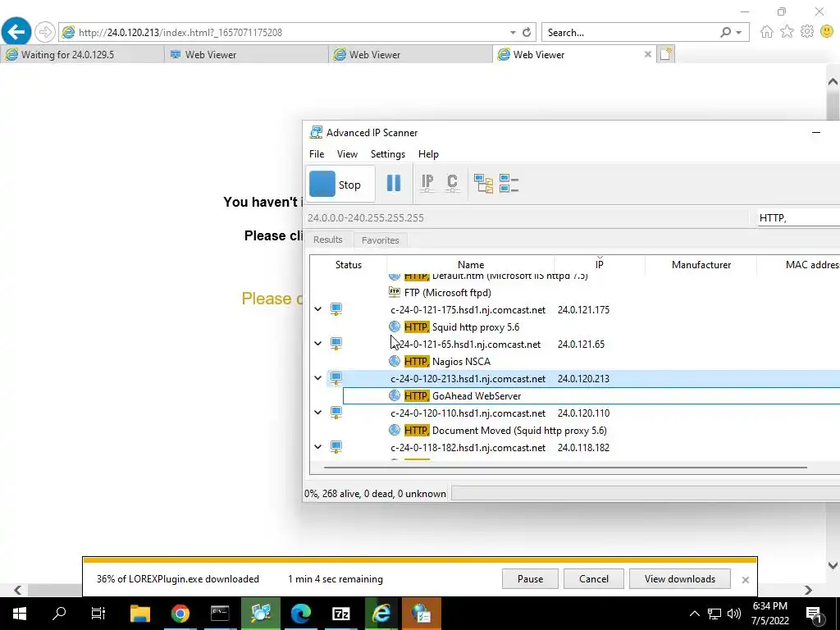
Task: Click computer icon for 24.0.121.175 host
Action: tap(336, 309)
